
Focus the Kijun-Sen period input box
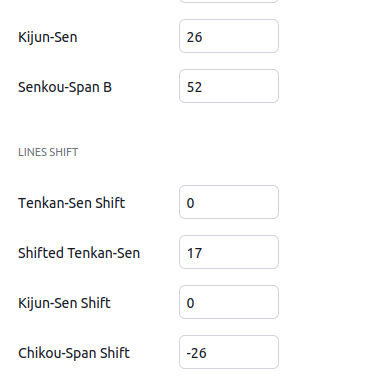click(x=229, y=36)
